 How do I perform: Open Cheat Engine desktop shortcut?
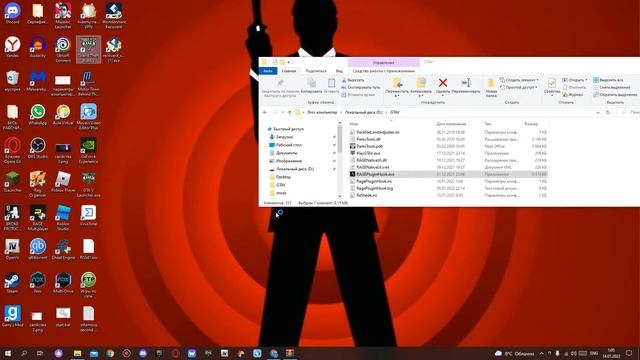(x=63, y=249)
